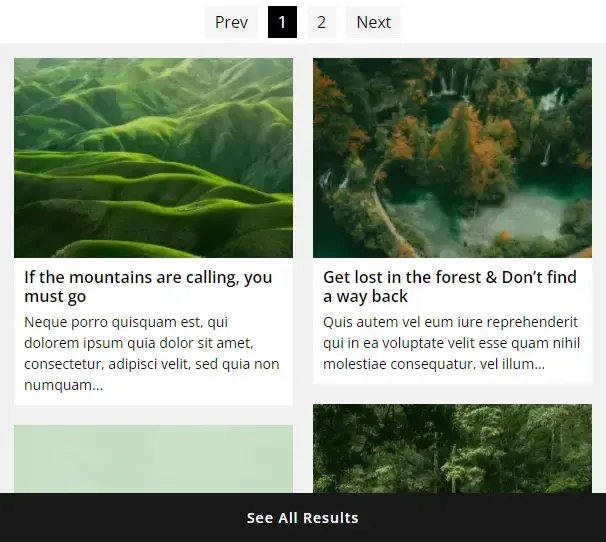Viewport: 606px width, 542px height.
Task: Click "must go" in the mountains title
Action: (56, 297)
